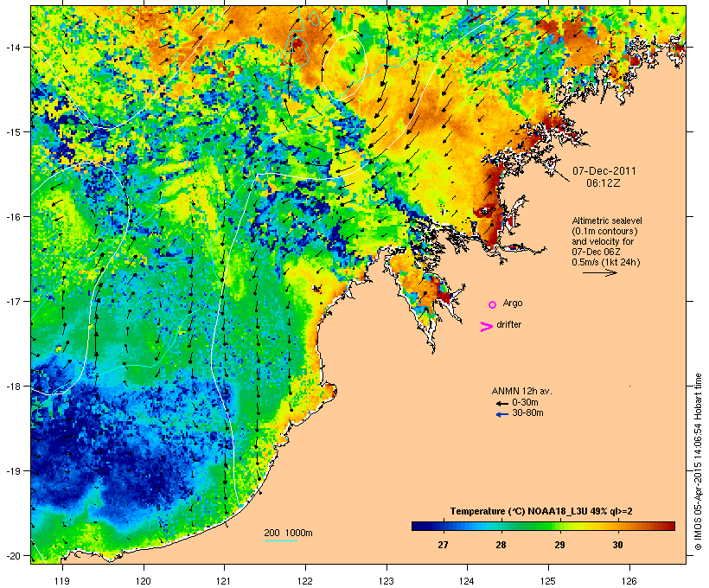Click the ANMN 12h av. heading
Viewport: 709px width, 588px height.
click(521, 391)
